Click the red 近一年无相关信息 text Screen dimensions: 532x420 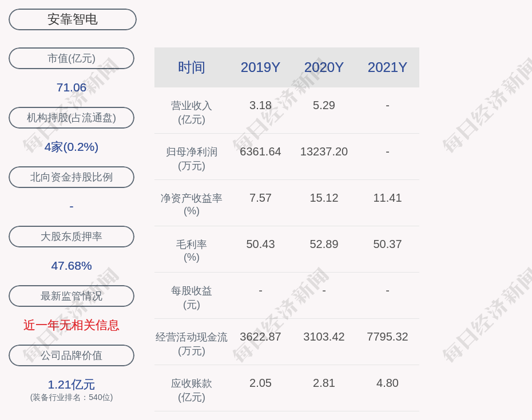pyautogui.click(x=72, y=325)
